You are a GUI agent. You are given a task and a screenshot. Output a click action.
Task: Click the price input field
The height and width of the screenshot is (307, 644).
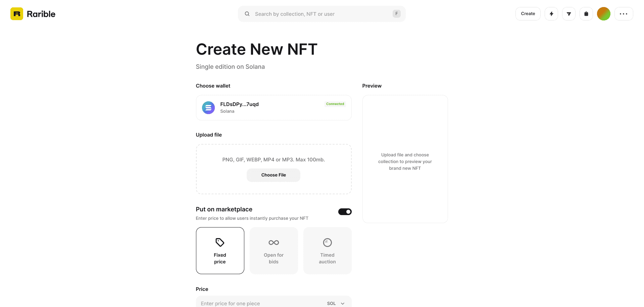[255, 303]
